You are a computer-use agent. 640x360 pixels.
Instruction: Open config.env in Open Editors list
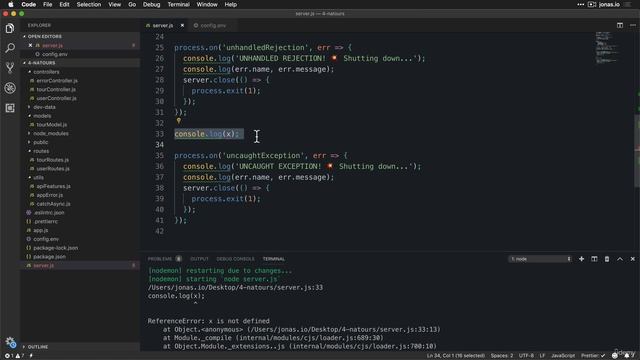coord(55,54)
